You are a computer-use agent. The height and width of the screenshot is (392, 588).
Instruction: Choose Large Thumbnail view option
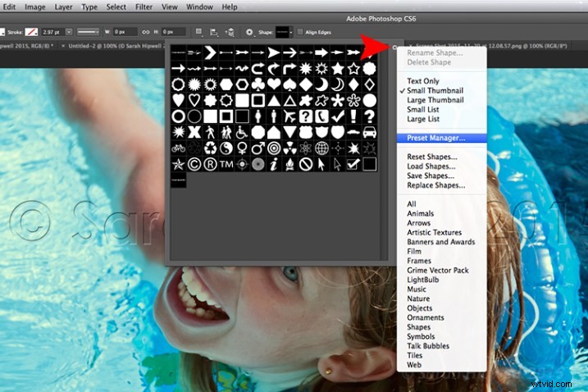tap(435, 100)
